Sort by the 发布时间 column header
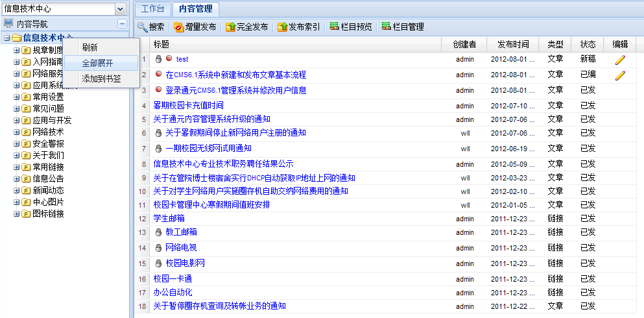644x318 pixels. click(512, 44)
